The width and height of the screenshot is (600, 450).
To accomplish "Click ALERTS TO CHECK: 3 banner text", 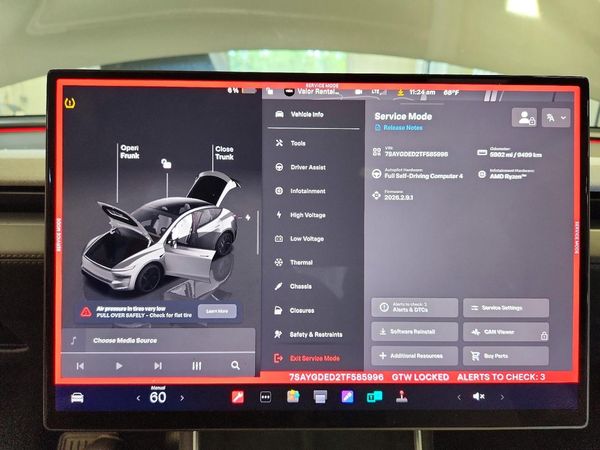I will click(x=501, y=377).
